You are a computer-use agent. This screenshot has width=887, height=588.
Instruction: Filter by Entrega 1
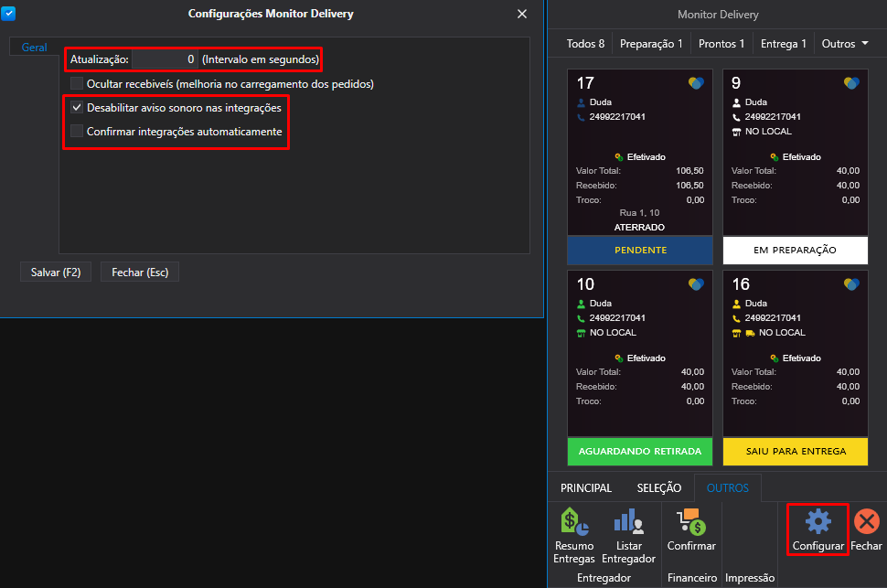pos(783,44)
